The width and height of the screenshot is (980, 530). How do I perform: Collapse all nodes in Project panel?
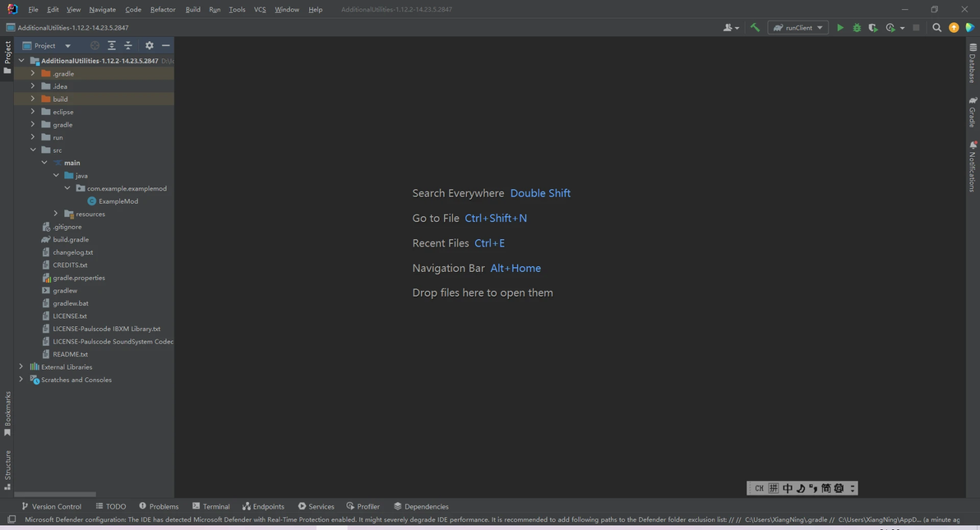pos(127,46)
